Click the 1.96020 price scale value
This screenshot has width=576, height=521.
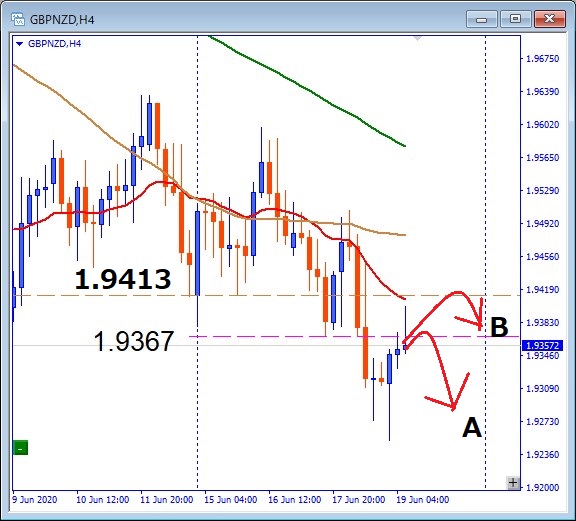543,125
